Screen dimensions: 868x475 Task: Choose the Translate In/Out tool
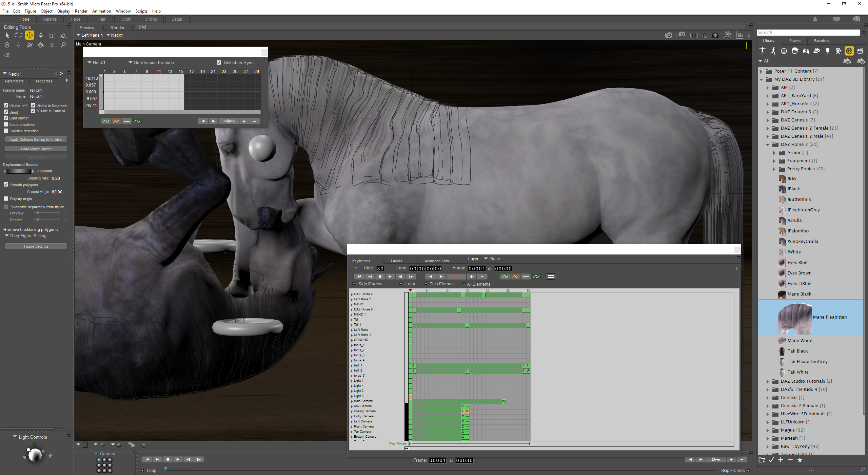pos(41,35)
